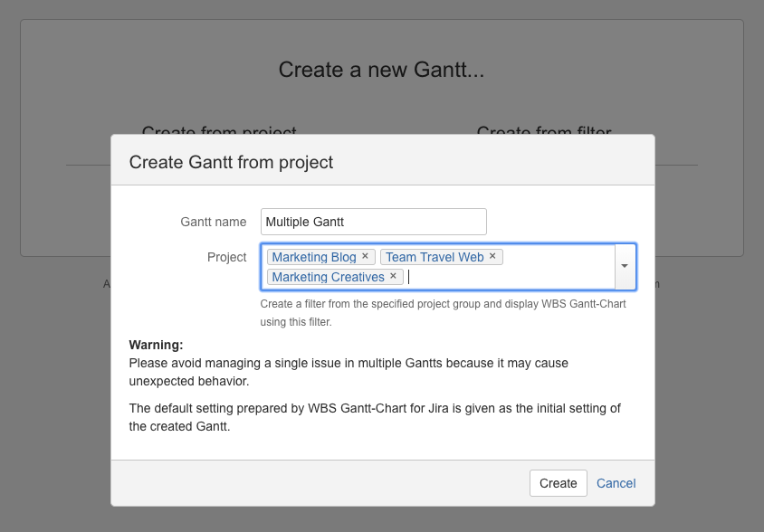The image size is (764, 532).
Task: Click the Cancel link
Action: click(616, 483)
